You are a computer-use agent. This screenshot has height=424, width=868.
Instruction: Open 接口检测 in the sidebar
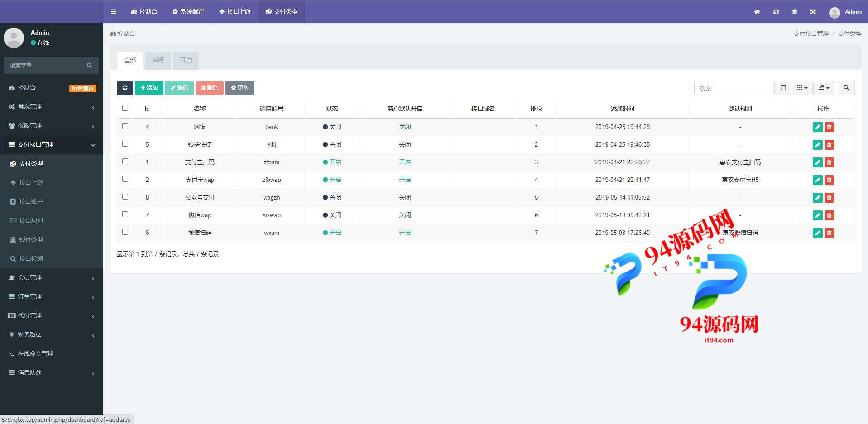tap(52, 259)
